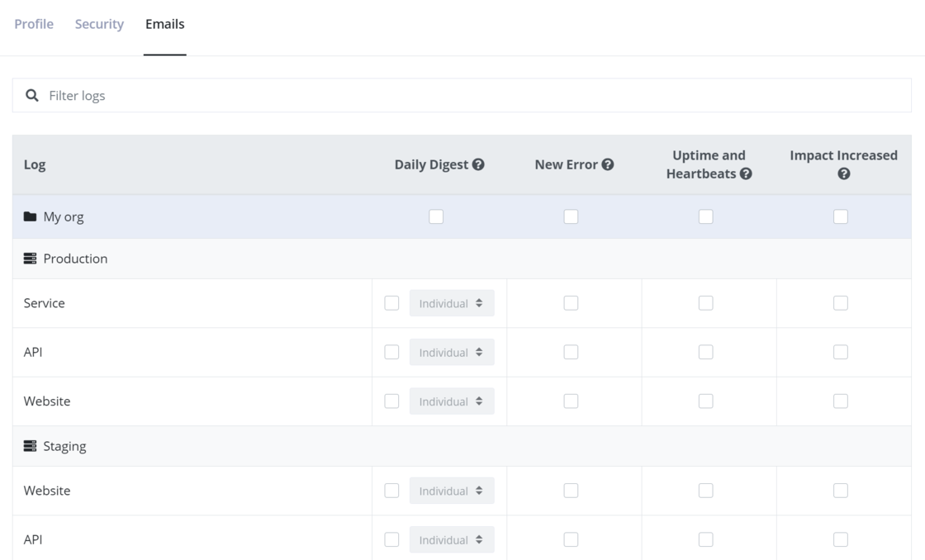Image resolution: width=925 pixels, height=560 pixels.
Task: Enable Uptime and Heartbeats for My org
Action: 705,216
